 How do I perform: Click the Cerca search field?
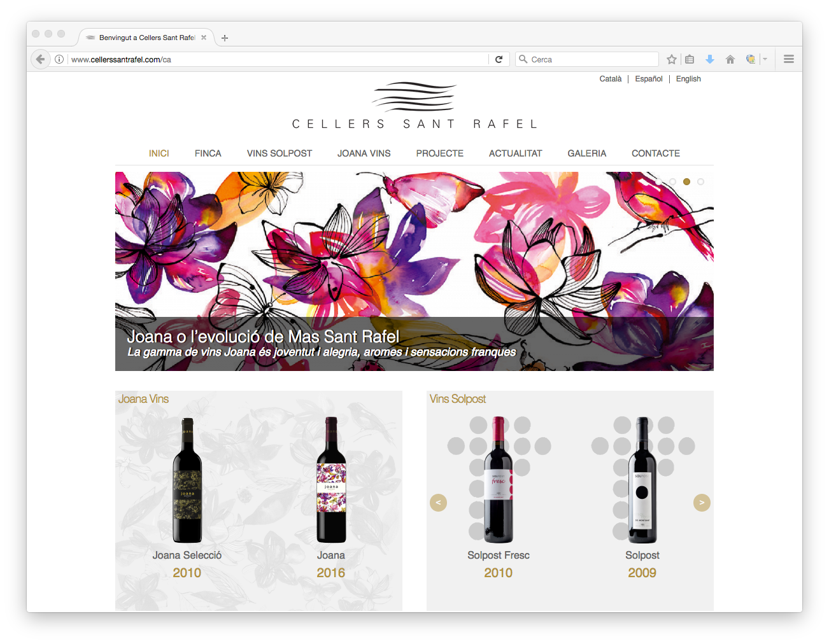(587, 59)
